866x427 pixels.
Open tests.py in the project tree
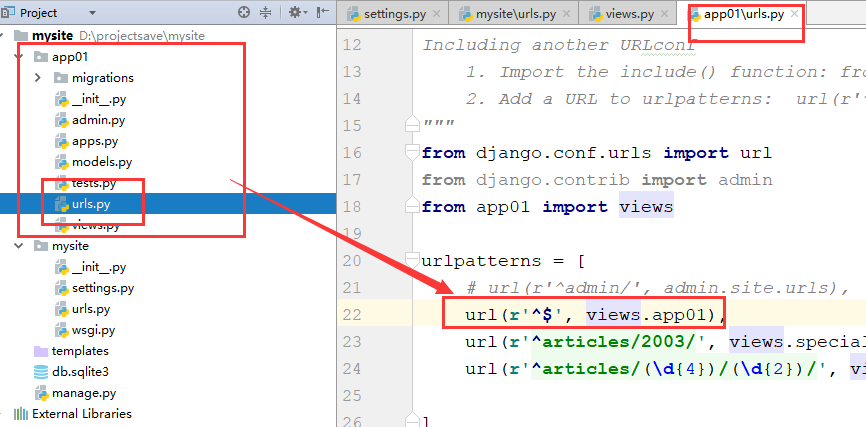[x=94, y=183]
